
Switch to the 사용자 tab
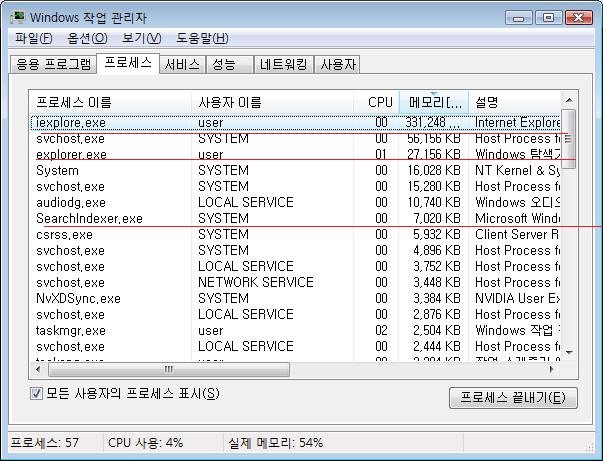click(x=337, y=65)
